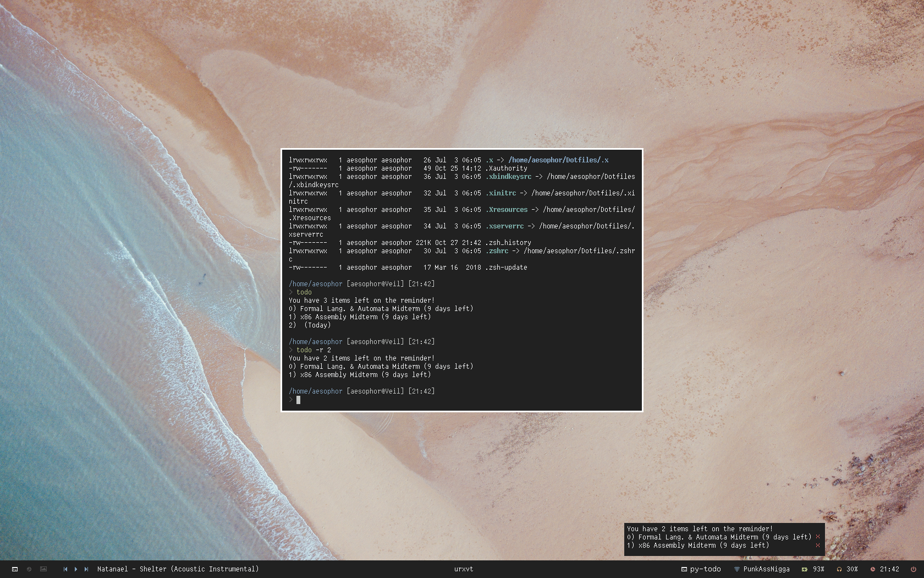924x578 pixels.
Task: Click the 21:42 time in bar
Action: 889,569
